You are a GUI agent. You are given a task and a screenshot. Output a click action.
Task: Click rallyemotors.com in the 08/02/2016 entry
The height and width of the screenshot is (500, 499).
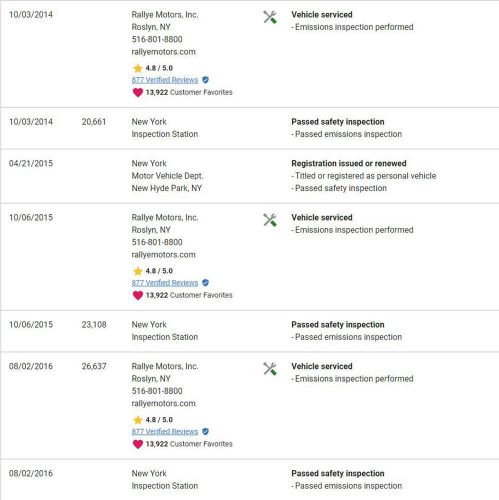coord(164,404)
